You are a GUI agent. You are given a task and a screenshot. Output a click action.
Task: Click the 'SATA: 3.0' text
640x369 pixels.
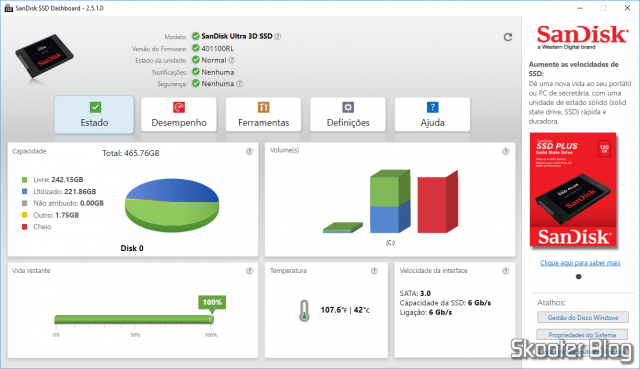click(415, 293)
